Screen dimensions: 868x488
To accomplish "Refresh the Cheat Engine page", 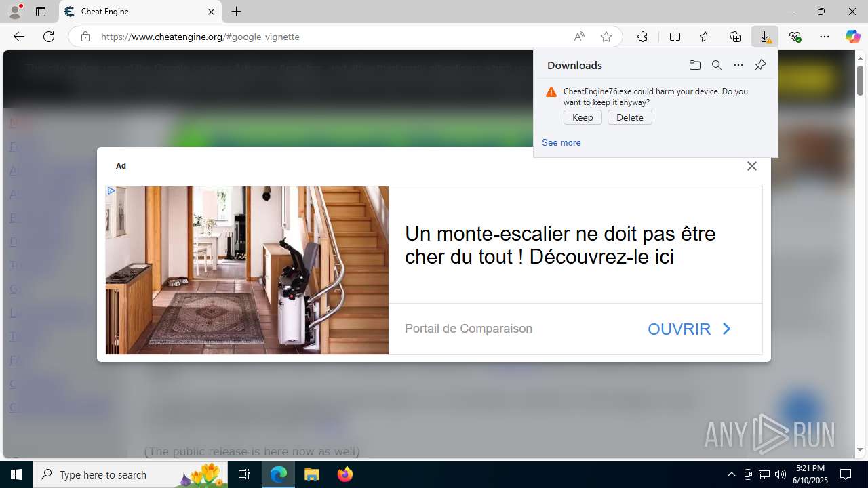I will click(x=49, y=37).
